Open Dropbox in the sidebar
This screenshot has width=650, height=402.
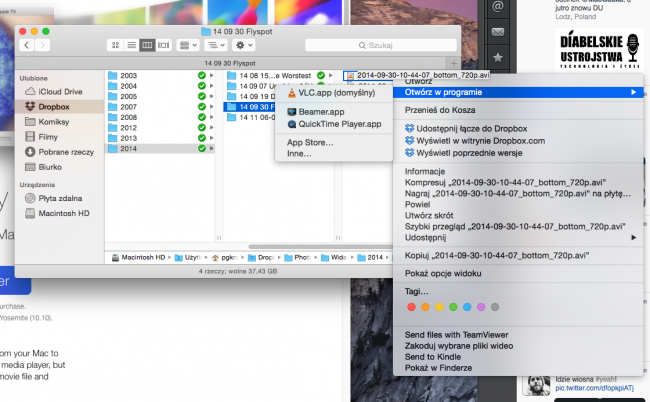(x=54, y=107)
